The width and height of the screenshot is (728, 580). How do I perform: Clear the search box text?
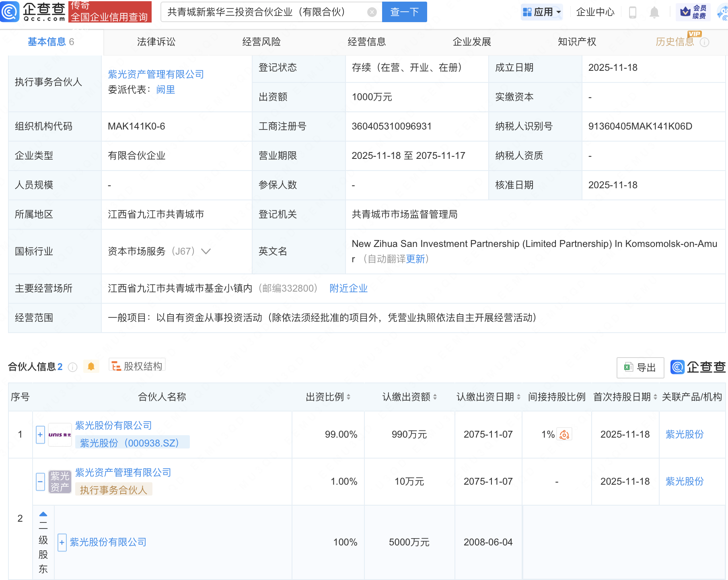[x=372, y=12]
